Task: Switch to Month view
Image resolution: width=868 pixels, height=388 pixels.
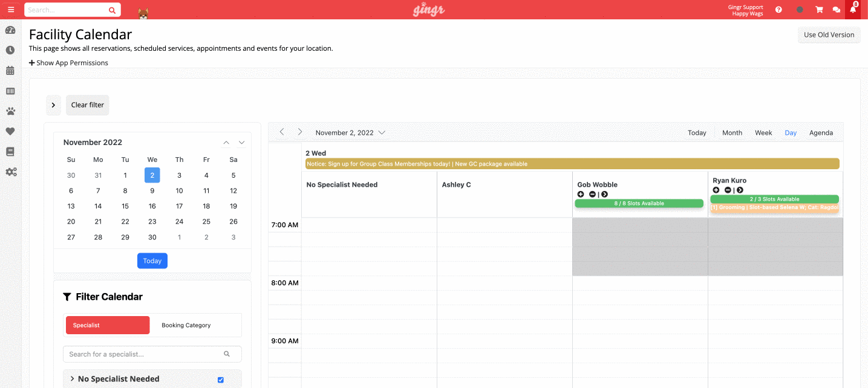Action: [732, 132]
